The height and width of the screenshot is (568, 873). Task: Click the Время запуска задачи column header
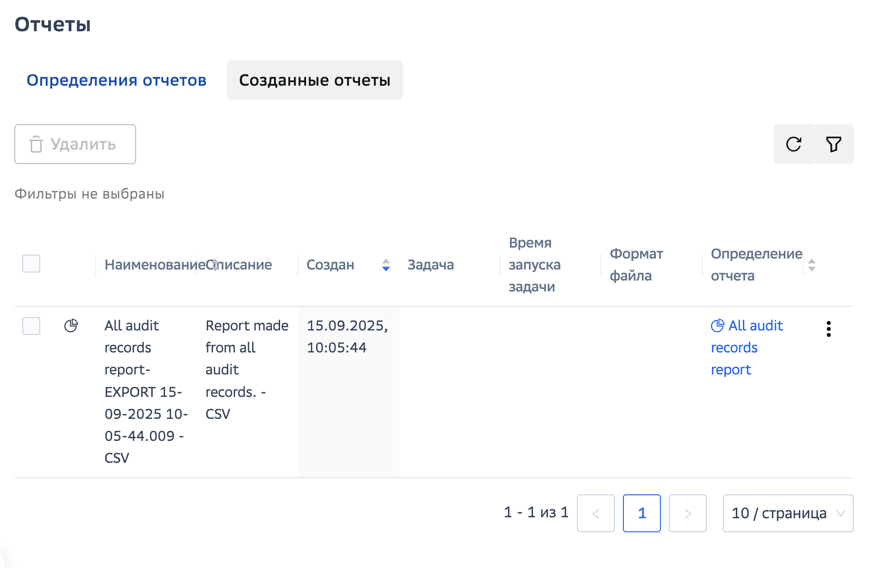coord(534,265)
